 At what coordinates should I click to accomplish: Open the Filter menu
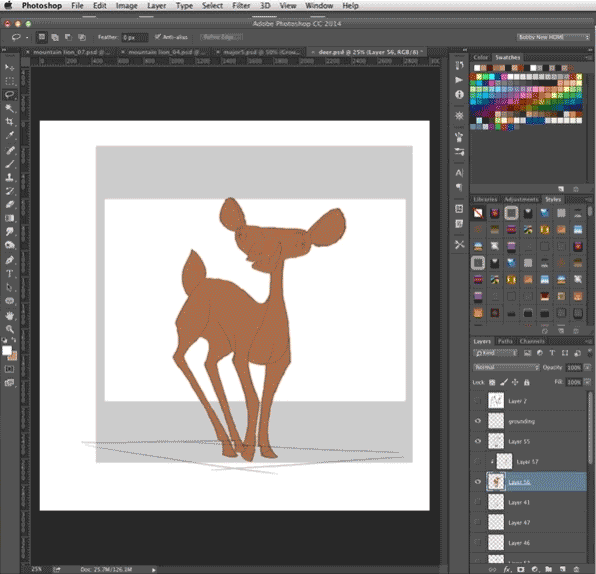[241, 6]
